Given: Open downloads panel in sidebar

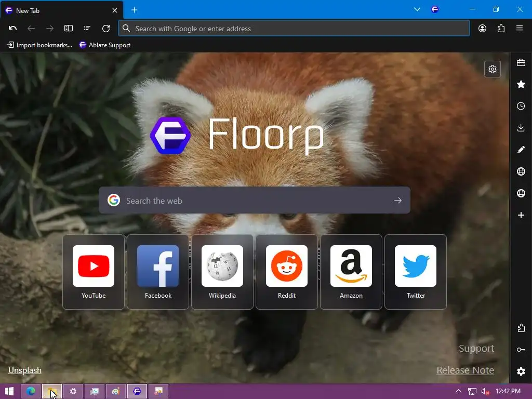Looking at the screenshot, I should [x=521, y=128].
